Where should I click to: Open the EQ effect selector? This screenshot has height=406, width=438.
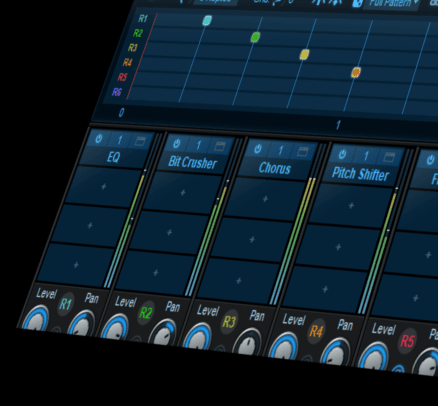point(113,157)
